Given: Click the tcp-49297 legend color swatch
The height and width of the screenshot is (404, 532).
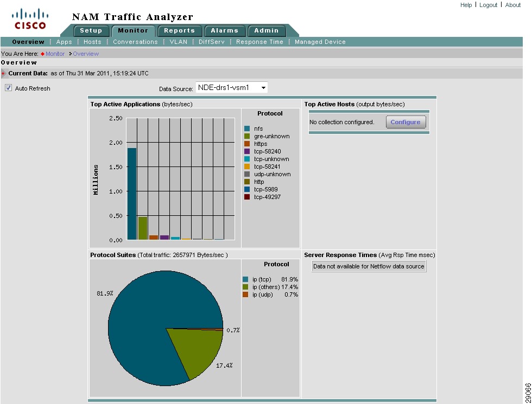Looking at the screenshot, I should point(247,197).
